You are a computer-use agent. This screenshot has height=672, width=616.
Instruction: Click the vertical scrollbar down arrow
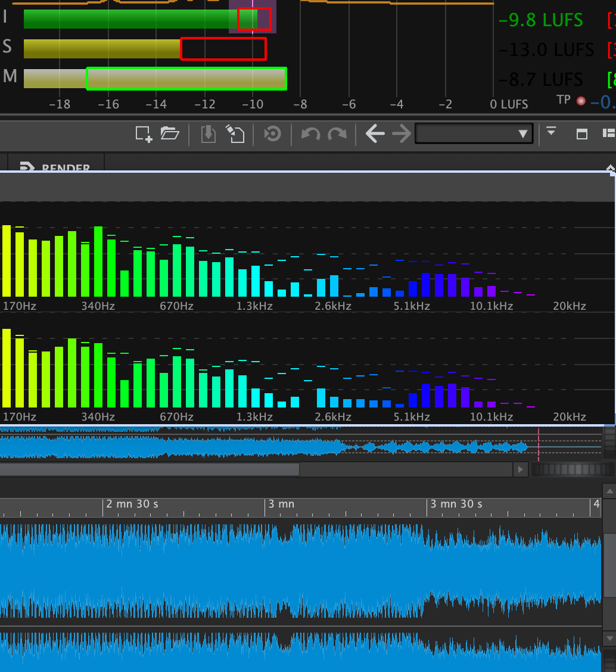click(609, 638)
